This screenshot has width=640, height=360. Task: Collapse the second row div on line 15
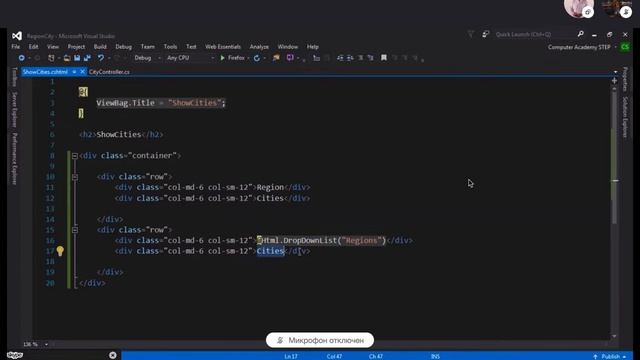pyautogui.click(x=75, y=230)
